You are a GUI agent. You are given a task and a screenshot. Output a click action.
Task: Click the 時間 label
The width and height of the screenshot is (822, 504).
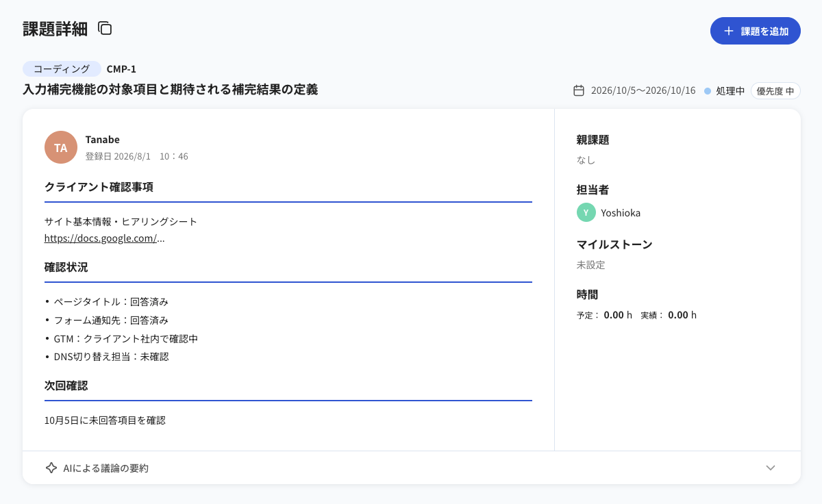coord(588,294)
